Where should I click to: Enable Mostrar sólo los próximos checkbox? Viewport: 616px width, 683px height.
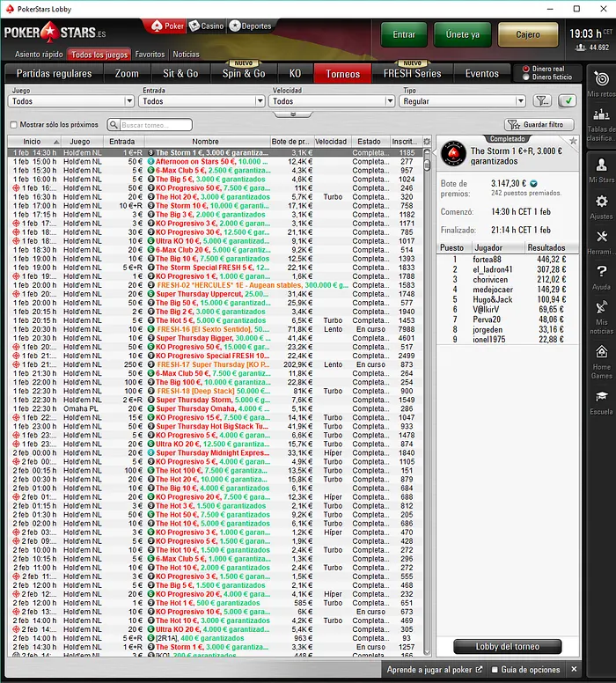[x=13, y=125]
